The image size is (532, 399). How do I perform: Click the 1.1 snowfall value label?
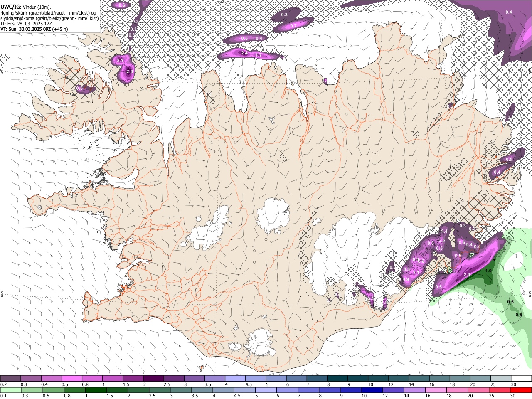point(416,273)
